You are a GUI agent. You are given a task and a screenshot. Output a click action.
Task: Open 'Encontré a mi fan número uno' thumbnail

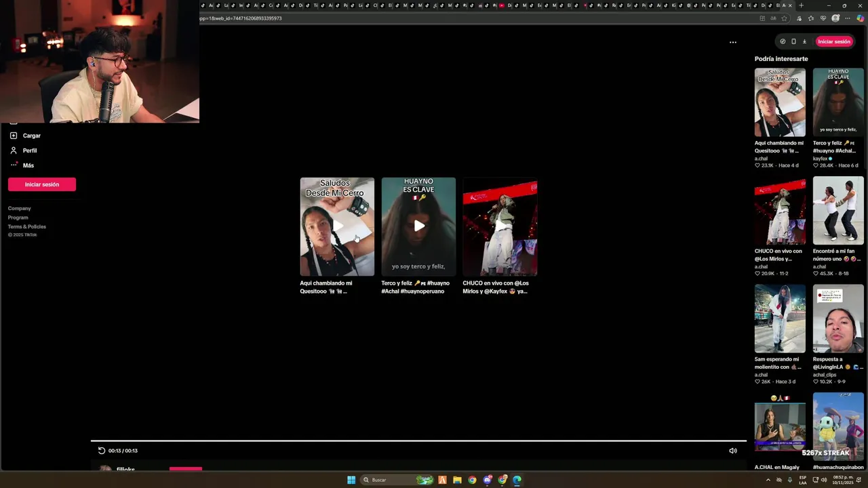[x=838, y=211]
